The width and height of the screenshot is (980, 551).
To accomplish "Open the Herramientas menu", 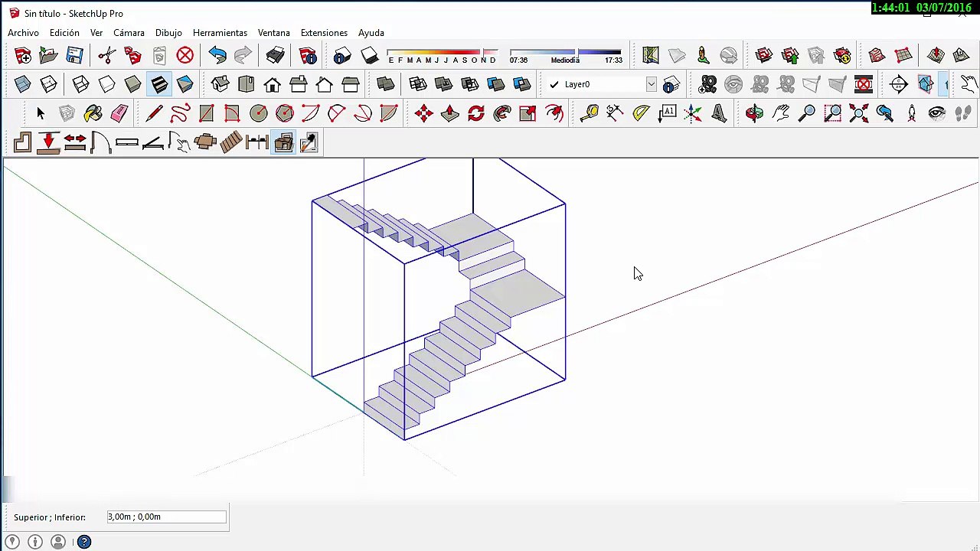I will (x=220, y=33).
